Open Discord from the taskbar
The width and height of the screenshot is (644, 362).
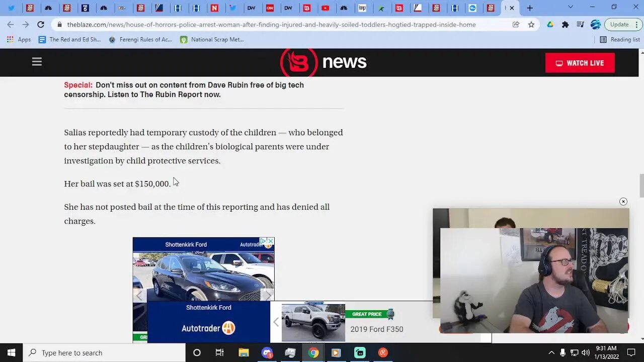point(267,352)
